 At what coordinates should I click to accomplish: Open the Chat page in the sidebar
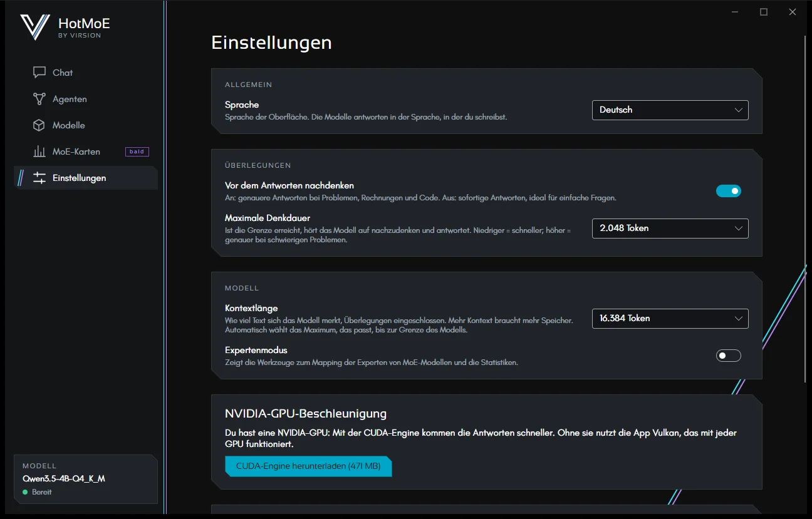click(86, 73)
